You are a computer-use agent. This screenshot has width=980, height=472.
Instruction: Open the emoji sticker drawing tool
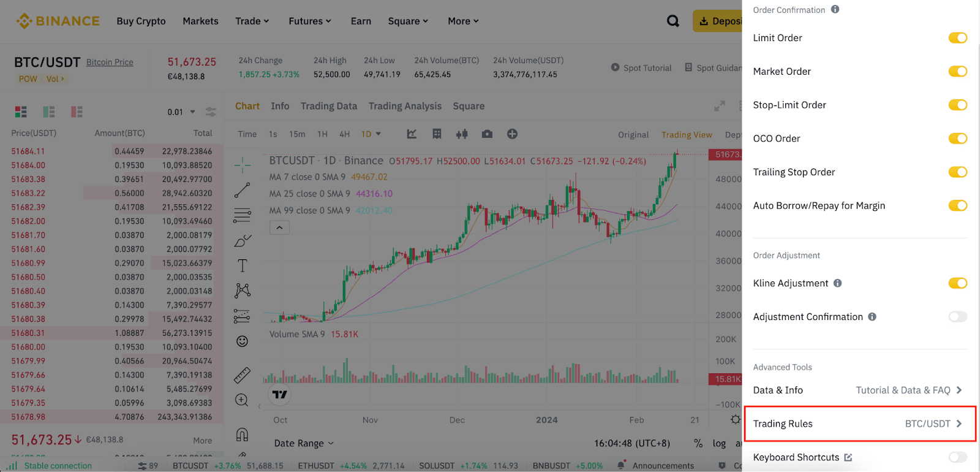(243, 341)
